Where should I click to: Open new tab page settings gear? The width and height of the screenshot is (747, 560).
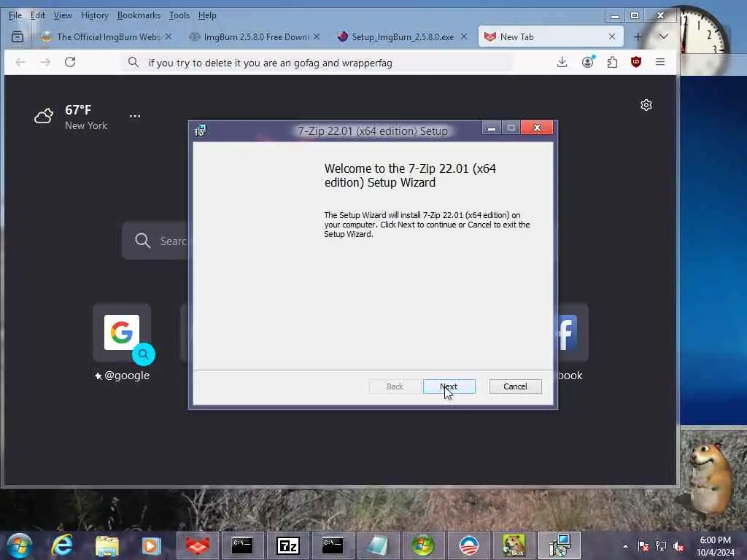646,105
